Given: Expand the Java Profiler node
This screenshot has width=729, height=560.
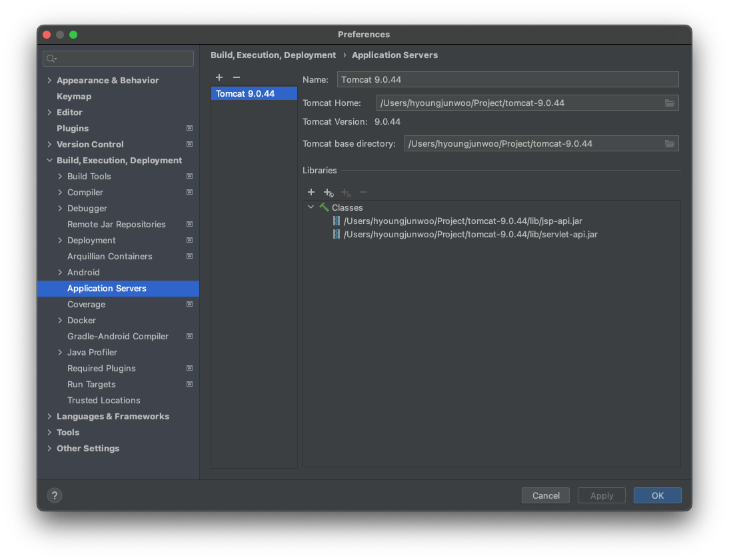Looking at the screenshot, I should (60, 353).
